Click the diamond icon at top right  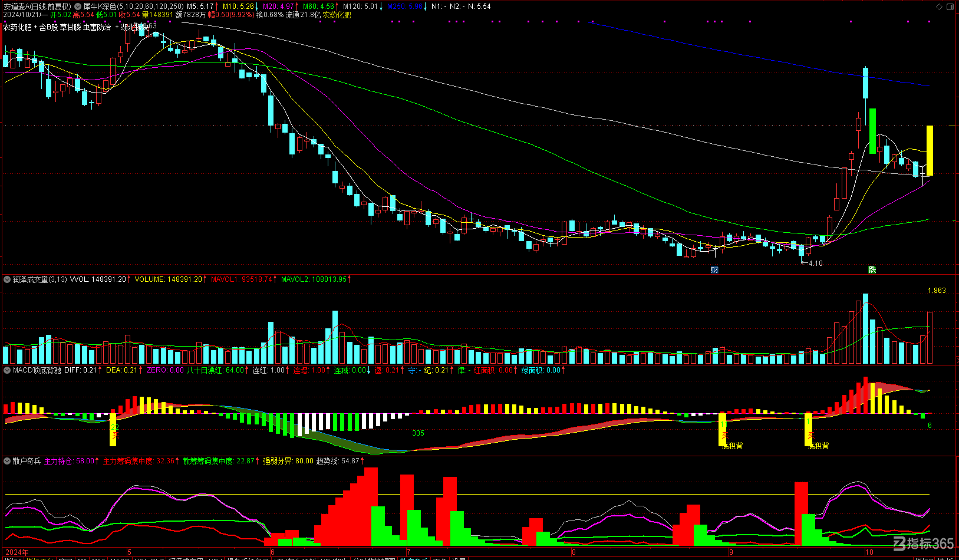coord(940,6)
